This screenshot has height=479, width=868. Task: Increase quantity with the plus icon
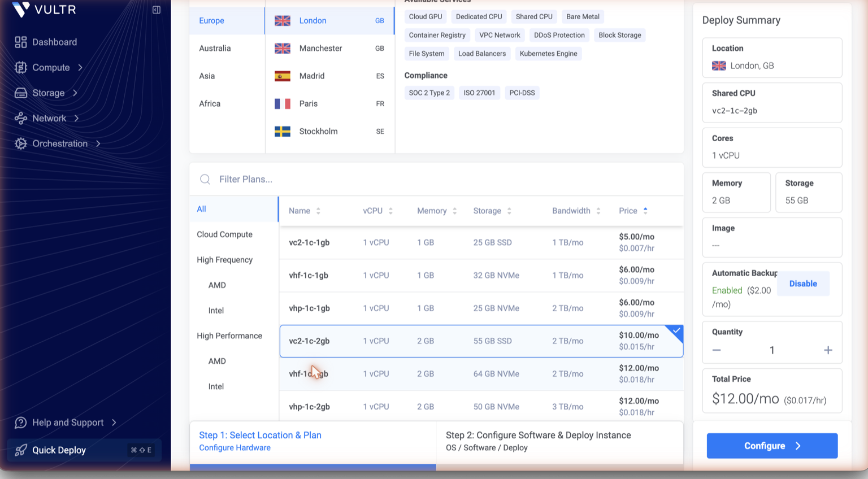[x=828, y=350]
